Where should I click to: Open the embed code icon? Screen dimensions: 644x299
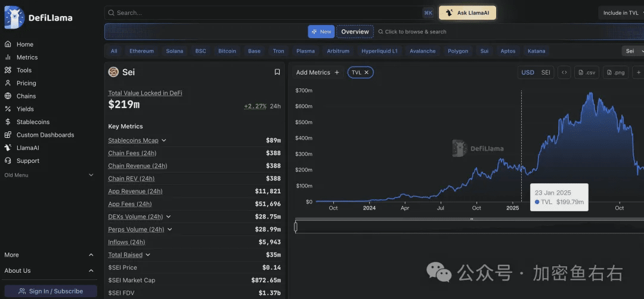[564, 72]
